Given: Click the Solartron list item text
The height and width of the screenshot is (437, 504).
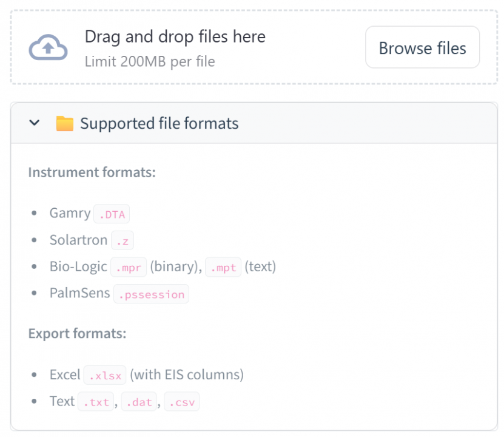Looking at the screenshot, I should coord(78,240).
